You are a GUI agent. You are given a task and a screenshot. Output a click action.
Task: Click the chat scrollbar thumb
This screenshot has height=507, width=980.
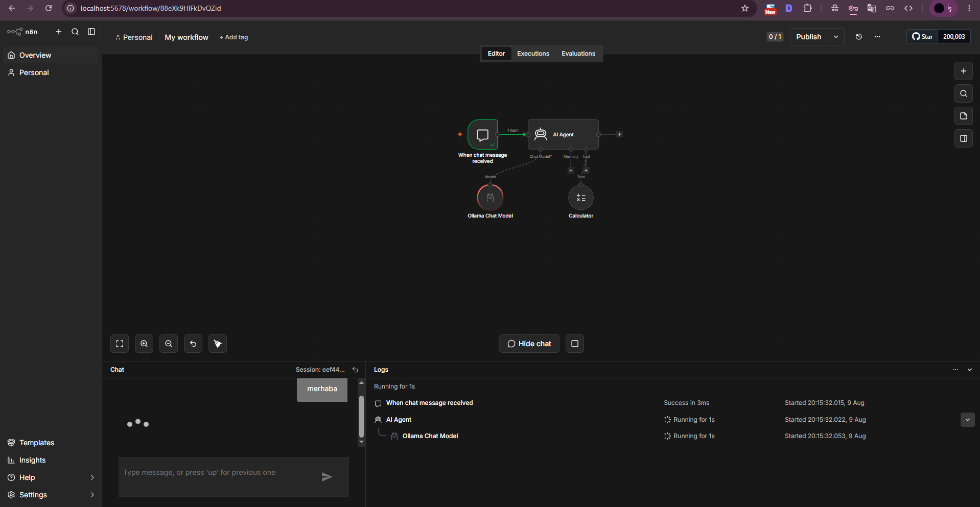[362, 416]
